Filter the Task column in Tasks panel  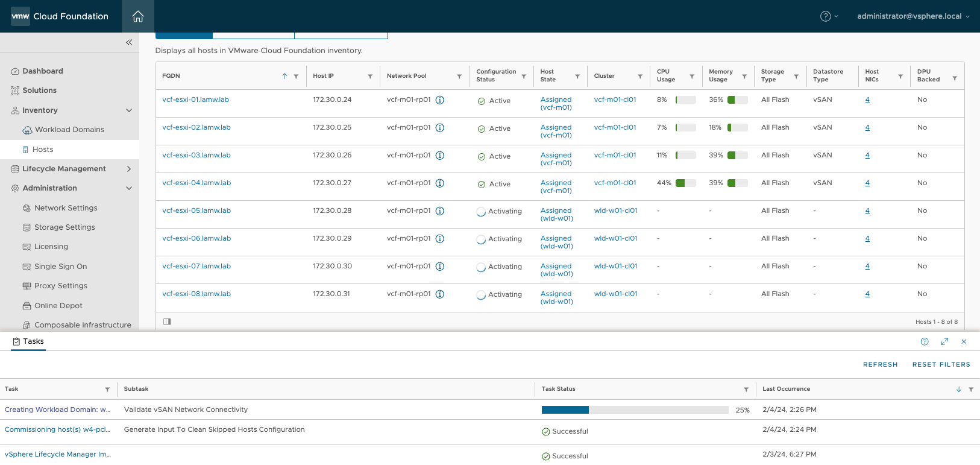pyautogui.click(x=107, y=390)
